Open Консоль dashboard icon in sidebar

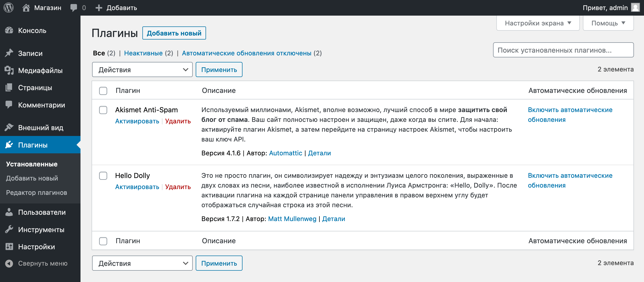point(9,30)
